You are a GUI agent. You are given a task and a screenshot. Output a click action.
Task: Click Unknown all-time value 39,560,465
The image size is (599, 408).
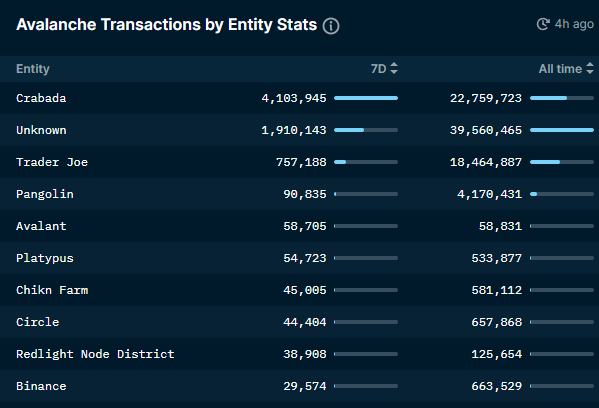[x=486, y=131]
